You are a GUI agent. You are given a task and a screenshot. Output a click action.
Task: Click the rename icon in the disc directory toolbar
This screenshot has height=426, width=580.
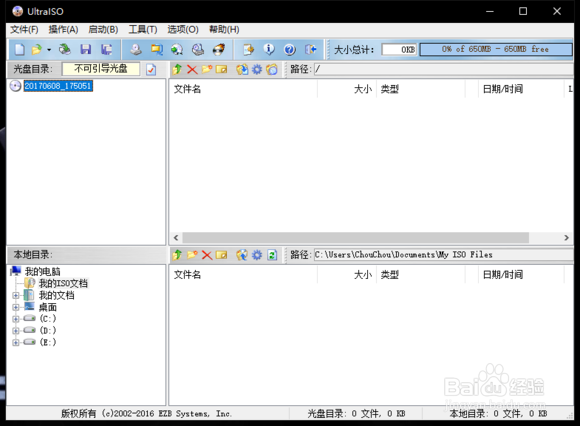(222, 69)
